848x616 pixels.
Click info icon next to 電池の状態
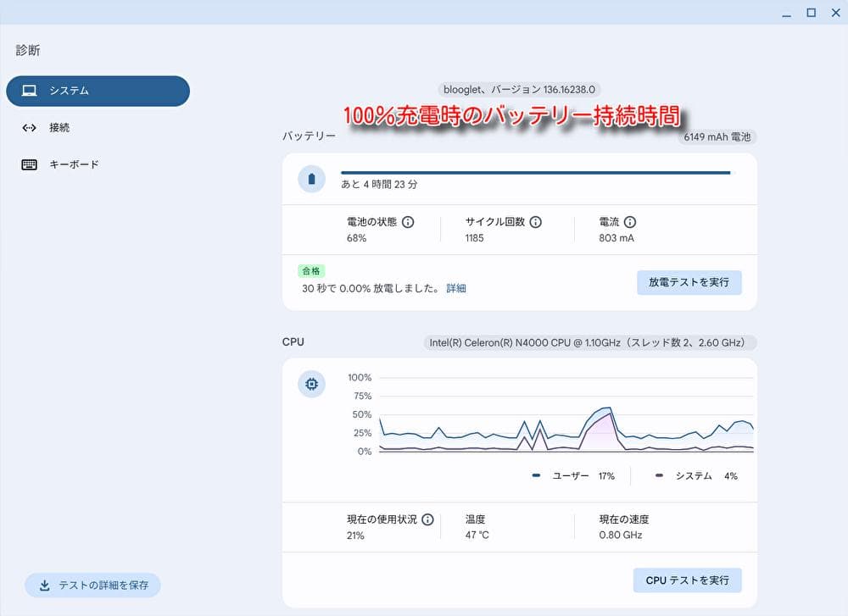408,222
